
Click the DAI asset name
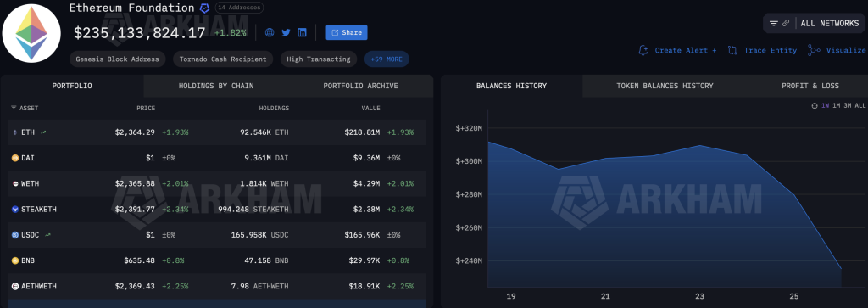pyautogui.click(x=28, y=158)
